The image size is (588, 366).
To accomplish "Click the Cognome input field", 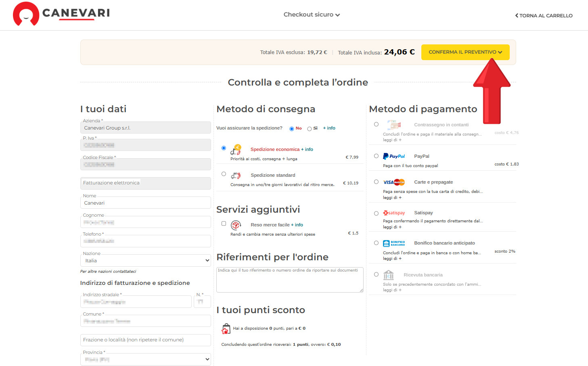I will click(146, 222).
